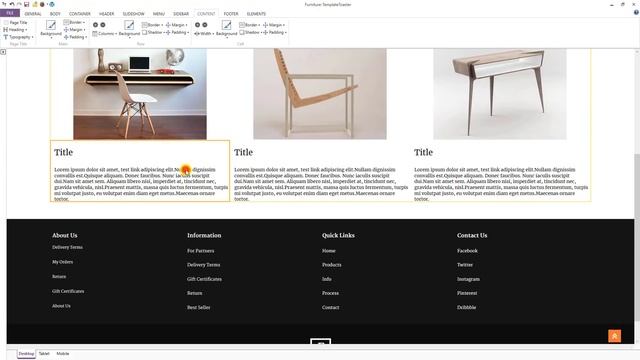Open the FILE ribbon tab
This screenshot has width=640, height=360.
click(x=10, y=13)
